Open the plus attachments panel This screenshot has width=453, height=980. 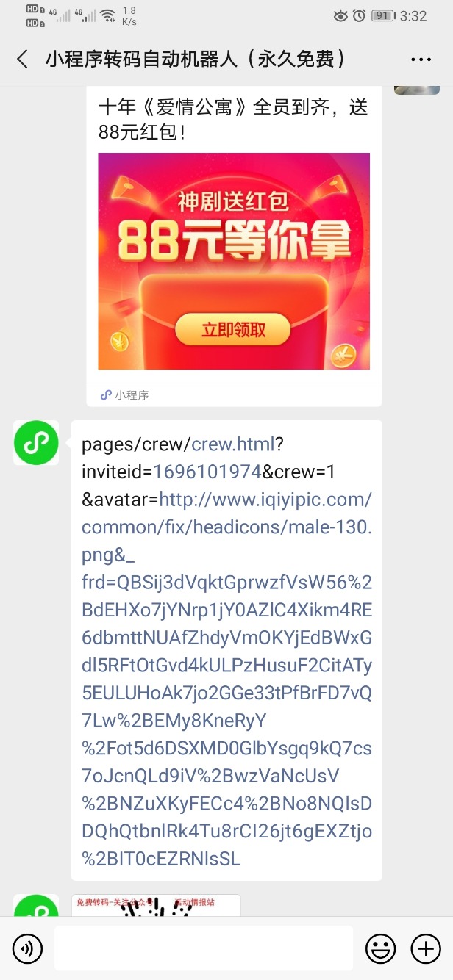(x=426, y=949)
